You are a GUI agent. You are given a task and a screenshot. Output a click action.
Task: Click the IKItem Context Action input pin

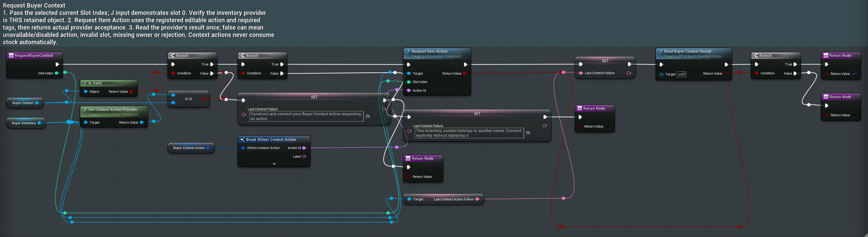point(243,148)
